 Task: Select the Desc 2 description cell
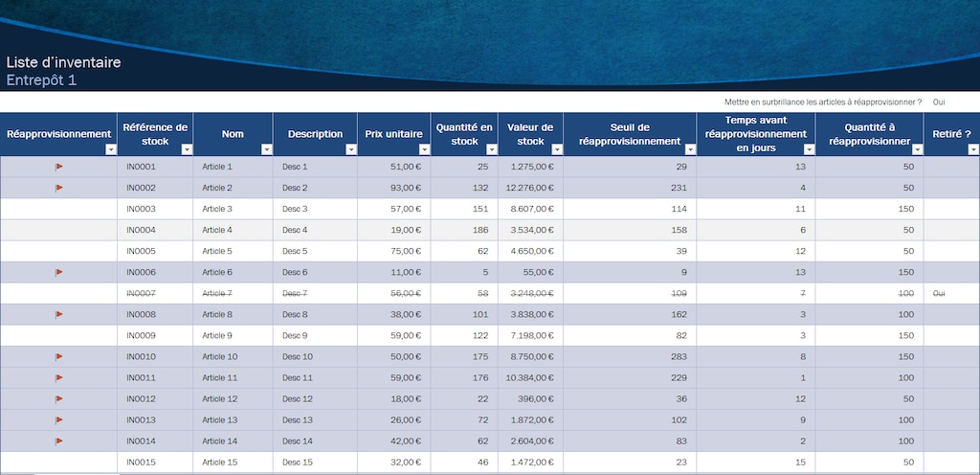pyautogui.click(x=316, y=188)
